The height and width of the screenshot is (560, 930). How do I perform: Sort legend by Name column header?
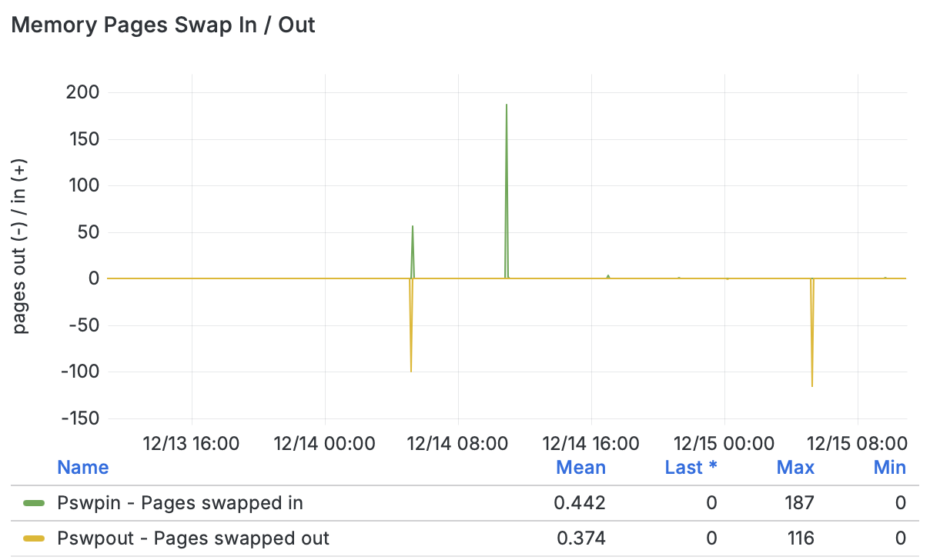(x=83, y=468)
